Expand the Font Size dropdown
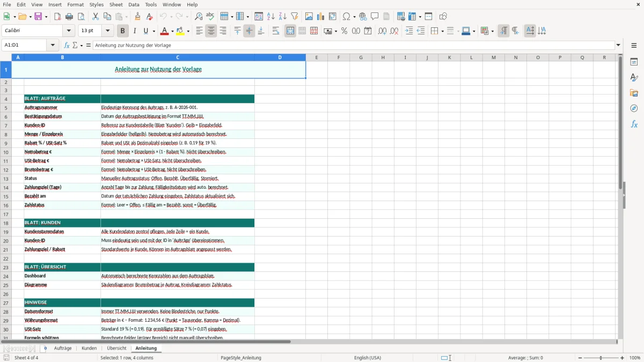 point(107,31)
